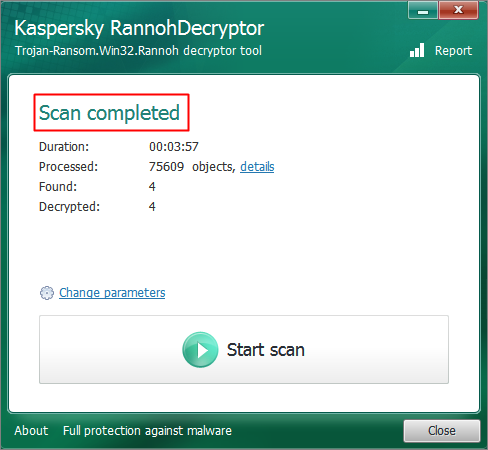
Task: Click the green play icon on Start scan
Action: click(200, 350)
